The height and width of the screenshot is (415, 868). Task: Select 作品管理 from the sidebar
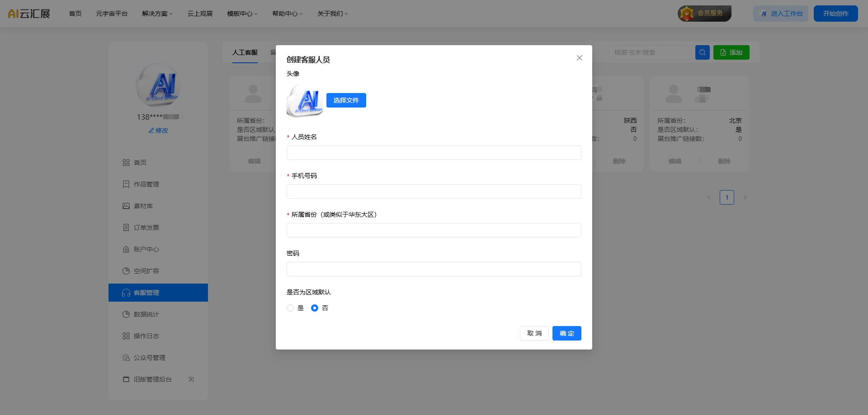tap(146, 184)
